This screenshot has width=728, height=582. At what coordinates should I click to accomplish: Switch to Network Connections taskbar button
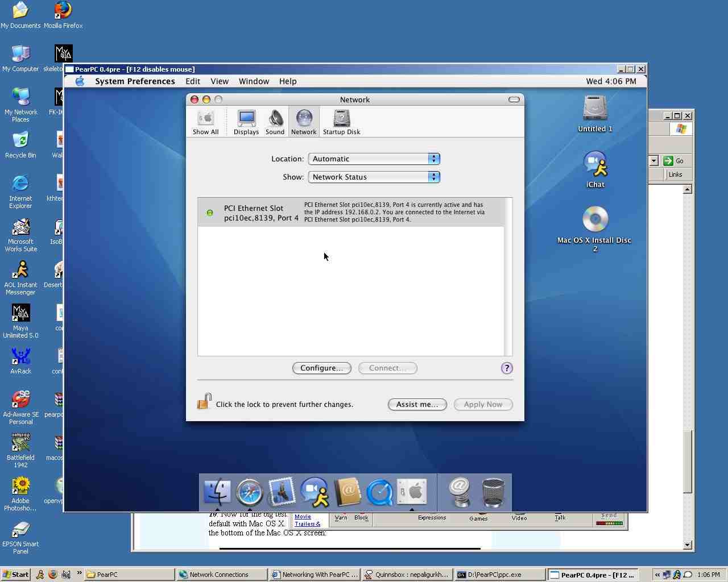pyautogui.click(x=221, y=575)
